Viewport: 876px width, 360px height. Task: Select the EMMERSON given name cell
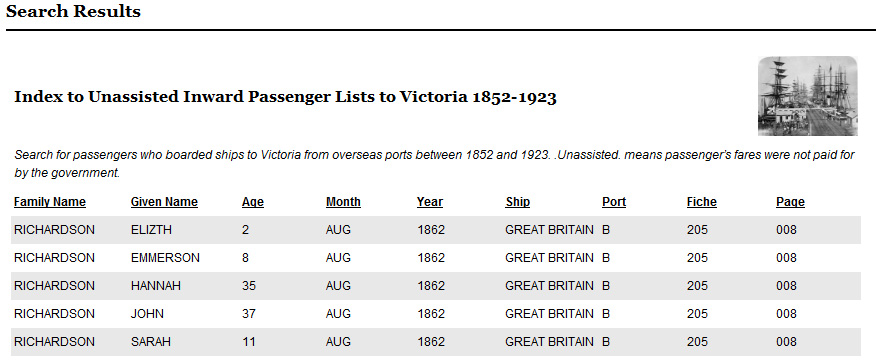(x=165, y=258)
